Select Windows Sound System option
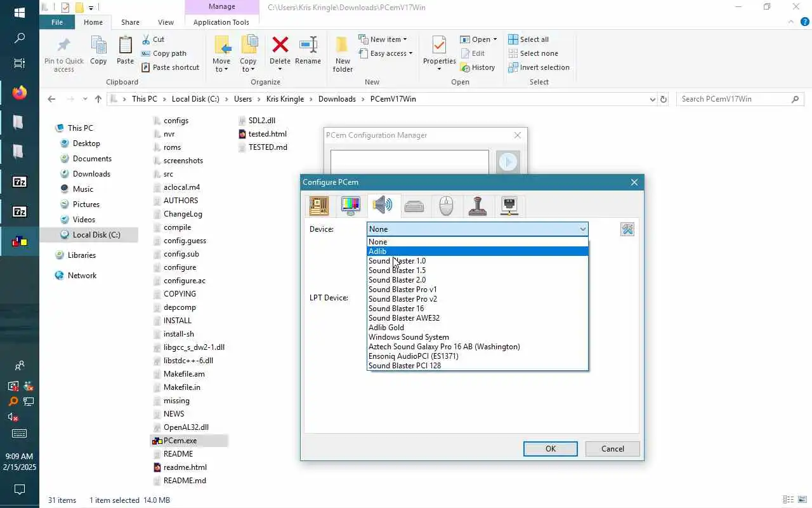The image size is (812, 508). click(478, 337)
